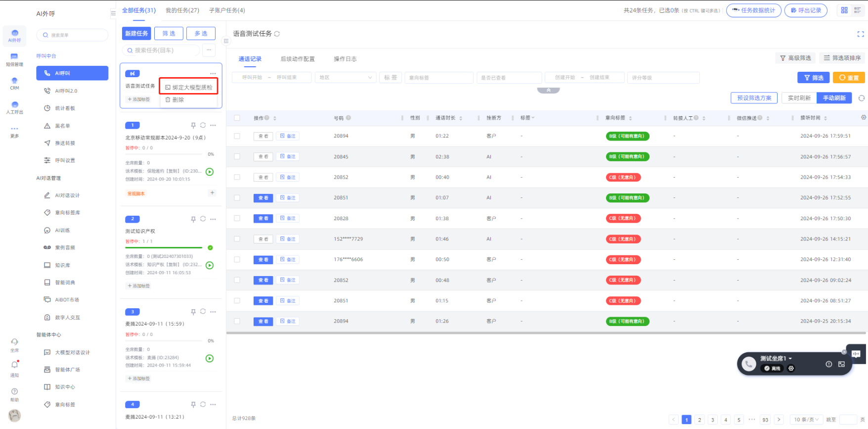Tick the select-all checkbox in table header
This screenshot has height=429, width=868.
point(237,118)
